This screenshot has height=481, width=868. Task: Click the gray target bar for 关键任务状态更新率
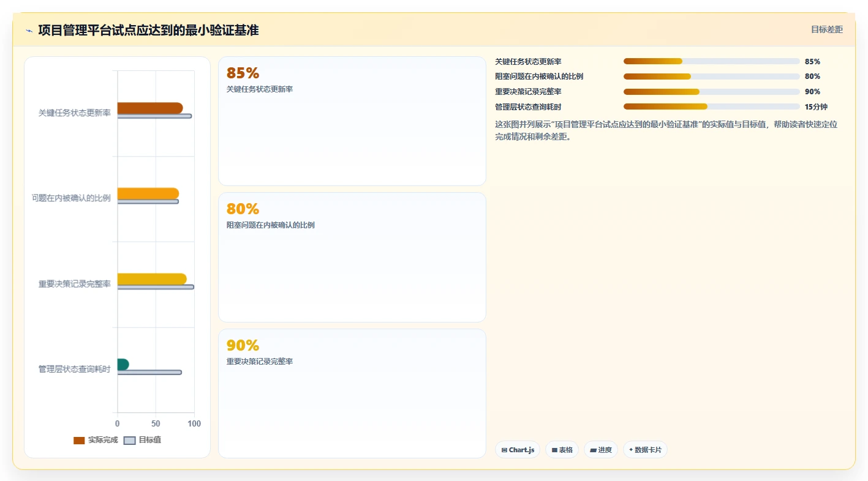[x=154, y=116]
